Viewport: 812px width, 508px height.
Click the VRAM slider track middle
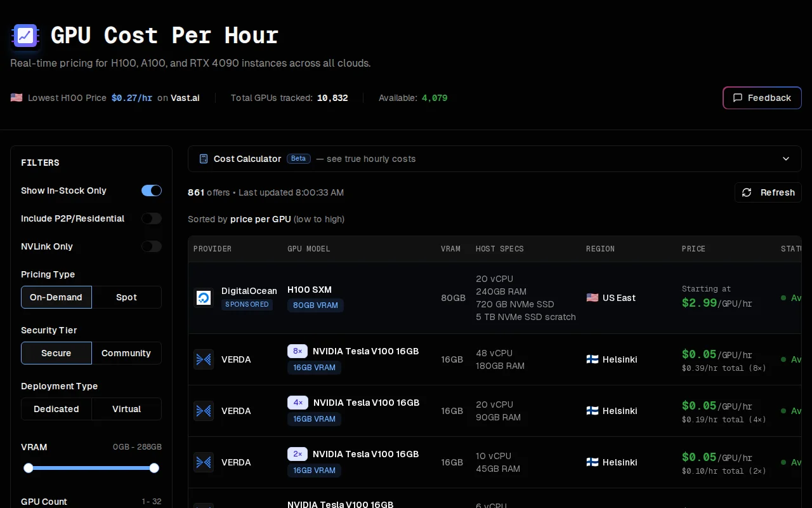91,468
